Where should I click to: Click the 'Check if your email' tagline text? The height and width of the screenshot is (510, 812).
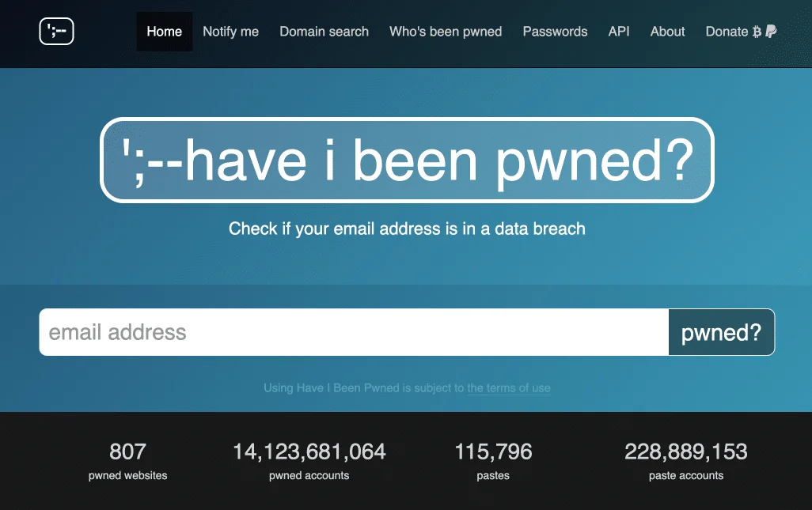(x=406, y=229)
